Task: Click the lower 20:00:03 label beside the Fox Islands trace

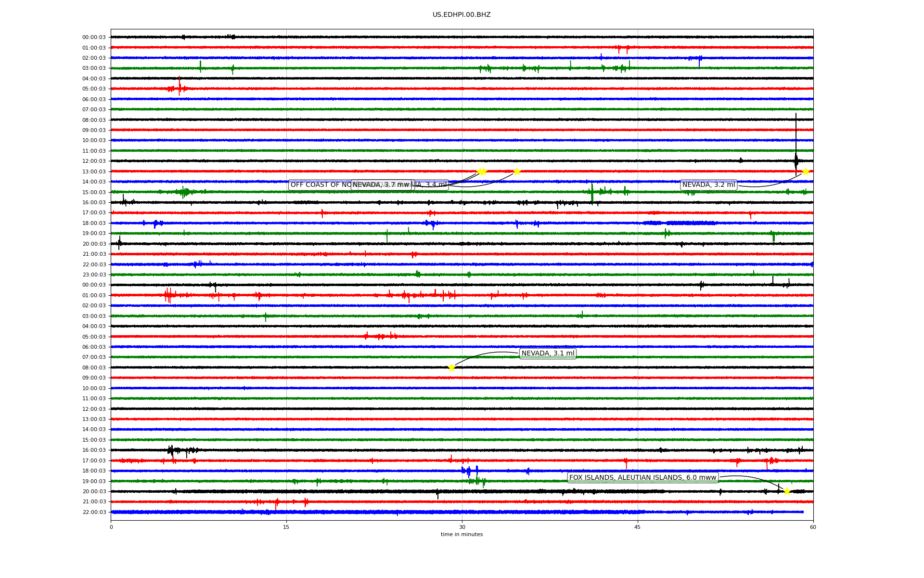Action: (x=94, y=492)
